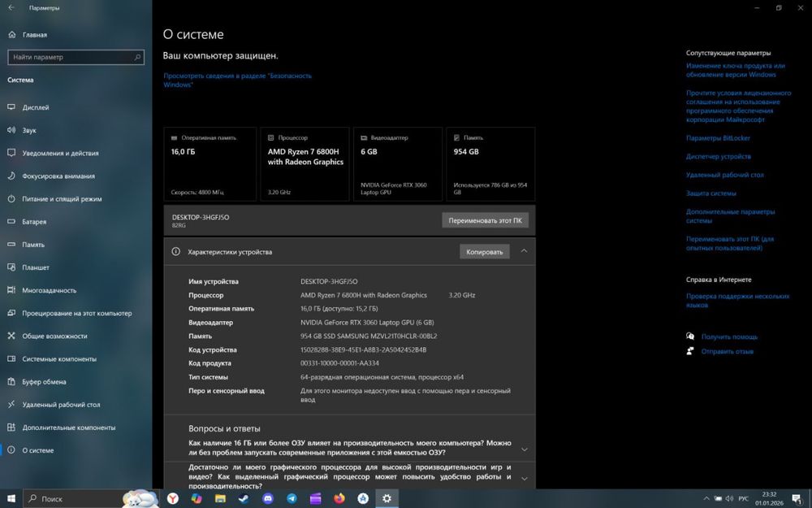Image resolution: width=812 pixels, height=508 pixels.
Task: Click Получить помощь link
Action: pyautogui.click(x=729, y=336)
